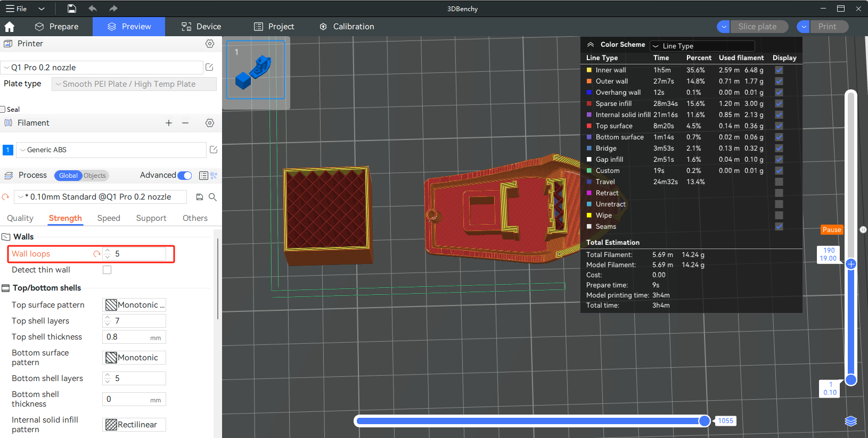Image resolution: width=868 pixels, height=438 pixels.
Task: Click the horizontal move slider handle
Action: [705, 421]
